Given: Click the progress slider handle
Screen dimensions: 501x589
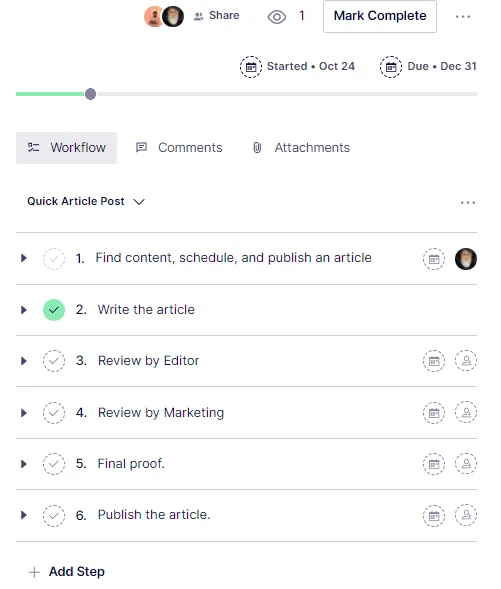Looking at the screenshot, I should (x=90, y=94).
